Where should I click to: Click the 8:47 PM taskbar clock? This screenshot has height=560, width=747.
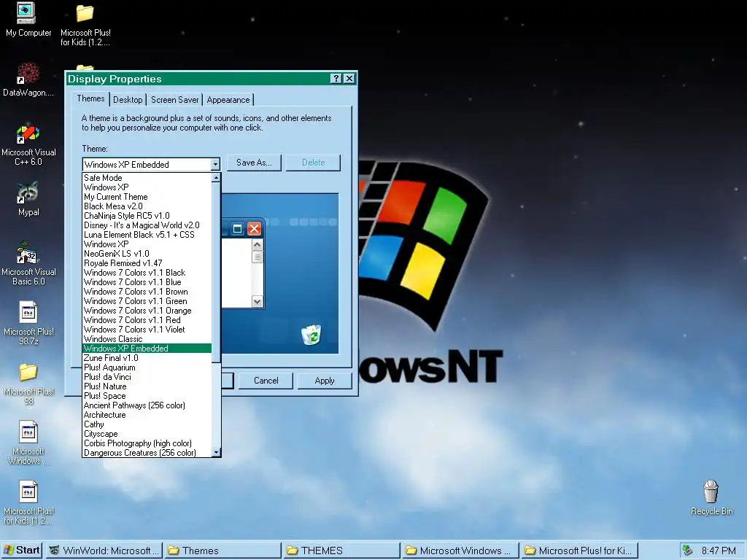[719, 551]
